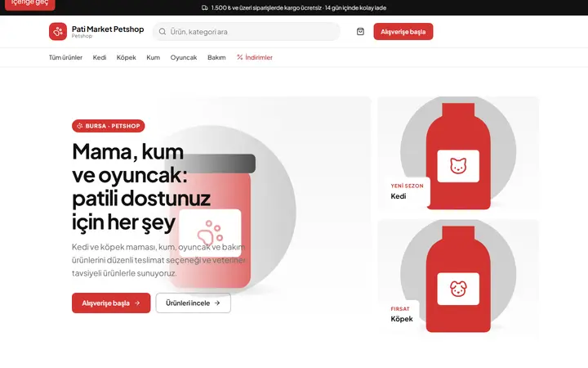Screen dimensions: 588x368
Task: Click hero Alışverişe başla red button
Action: [x=111, y=303]
